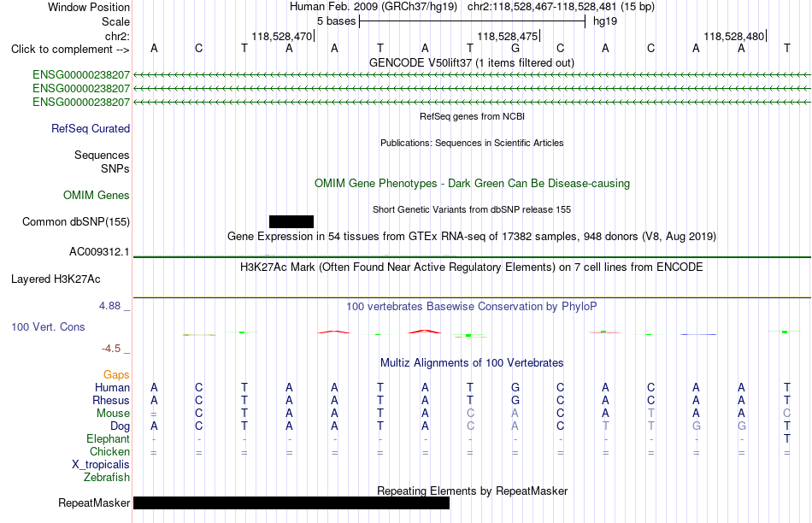Image resolution: width=812 pixels, height=523 pixels.
Task: Select the Dog species label
Action: [120, 426]
